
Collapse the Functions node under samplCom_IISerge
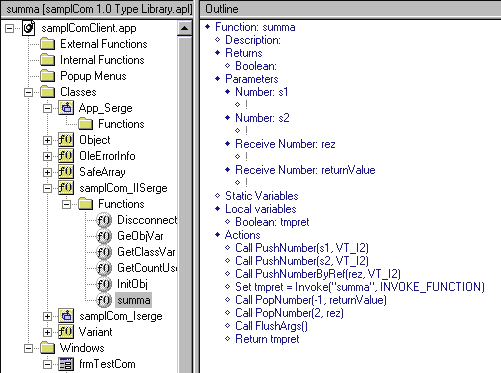pos(67,204)
